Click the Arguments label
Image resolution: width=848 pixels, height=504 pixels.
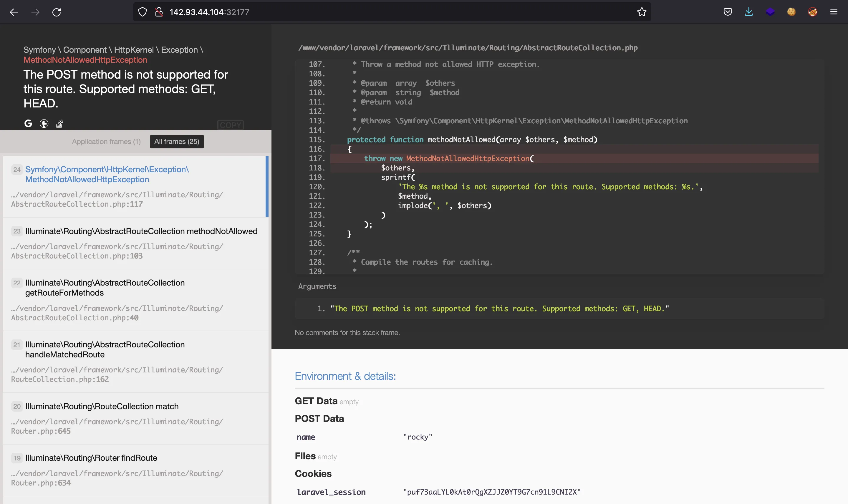(x=317, y=286)
